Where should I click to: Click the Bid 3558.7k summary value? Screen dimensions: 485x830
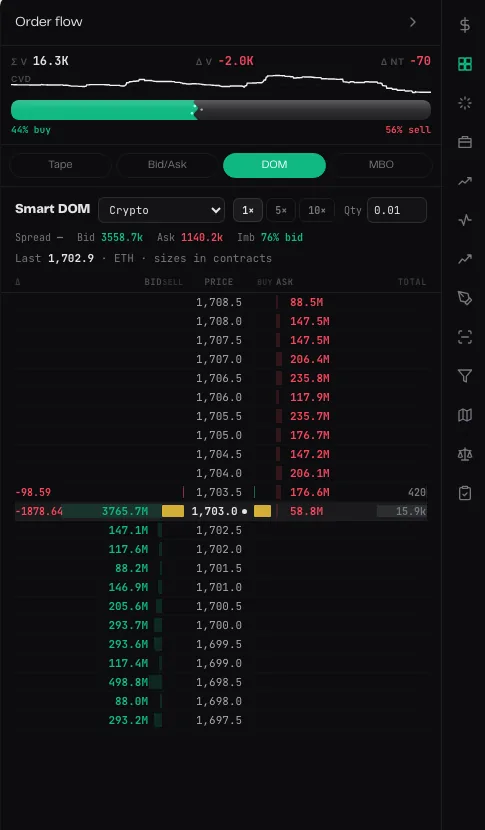[122, 237]
